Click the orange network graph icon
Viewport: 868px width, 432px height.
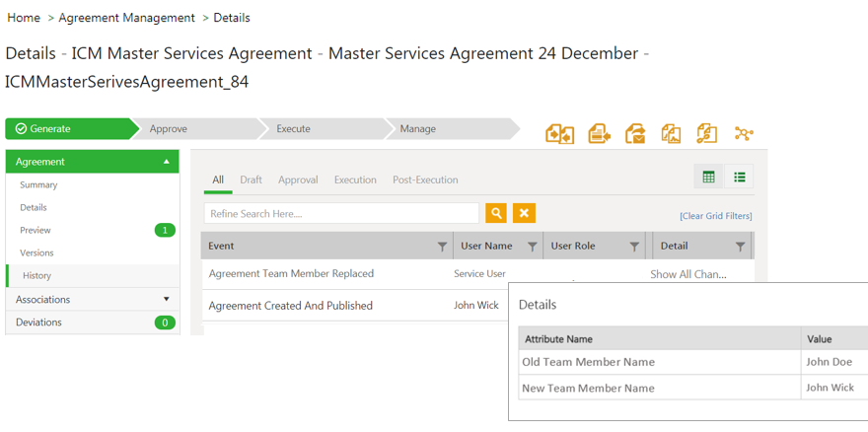744,134
